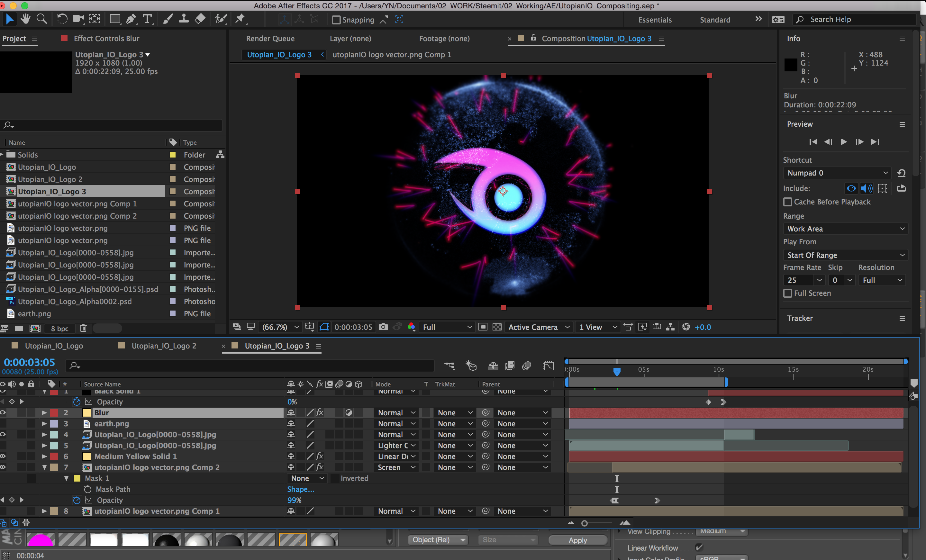Expand the earth.png layer properties
The height and width of the screenshot is (560, 926).
click(44, 424)
